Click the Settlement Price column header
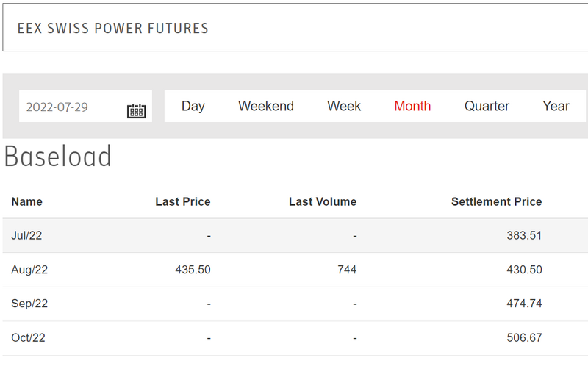The width and height of the screenshot is (588, 366). click(x=496, y=201)
